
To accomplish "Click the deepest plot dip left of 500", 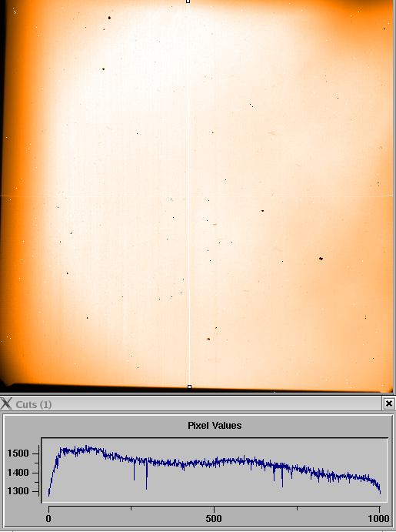I will tap(146, 488).
